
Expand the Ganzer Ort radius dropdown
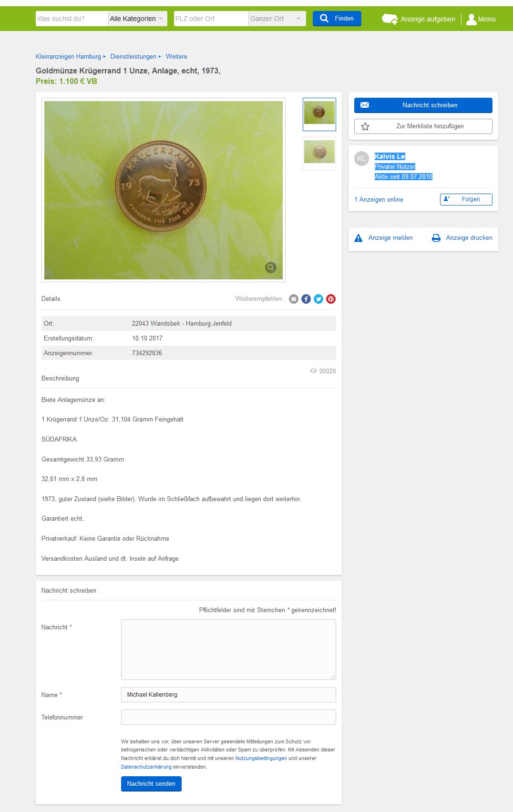click(277, 19)
